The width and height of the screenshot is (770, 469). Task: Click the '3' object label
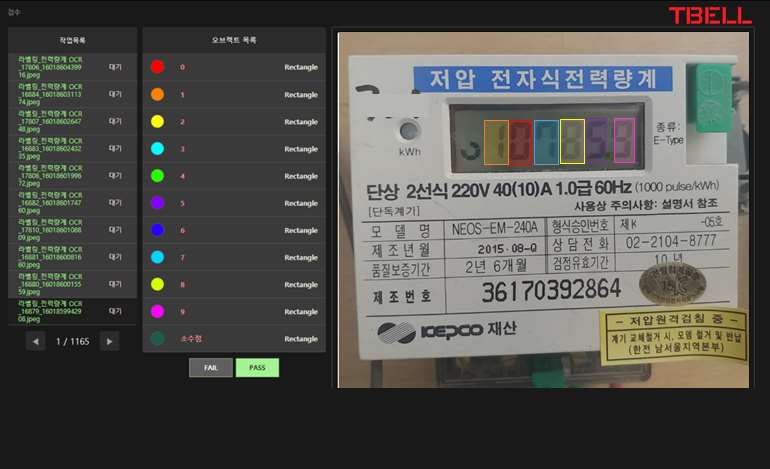[182, 149]
